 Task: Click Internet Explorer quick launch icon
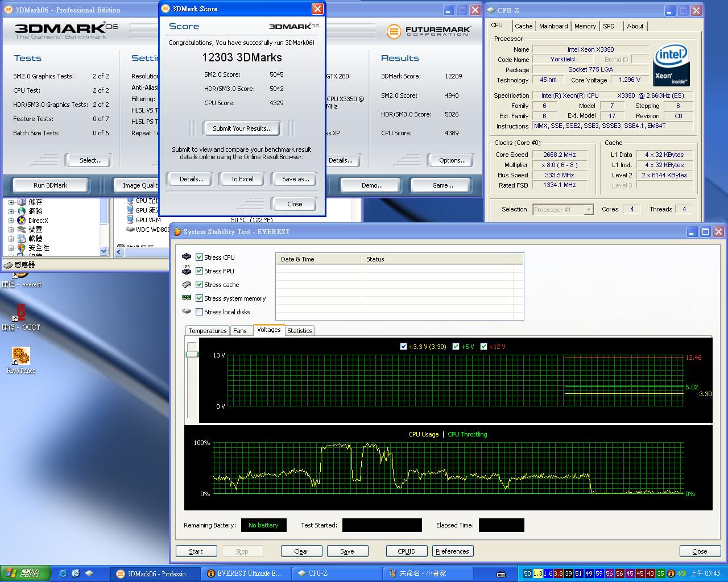coord(63,573)
